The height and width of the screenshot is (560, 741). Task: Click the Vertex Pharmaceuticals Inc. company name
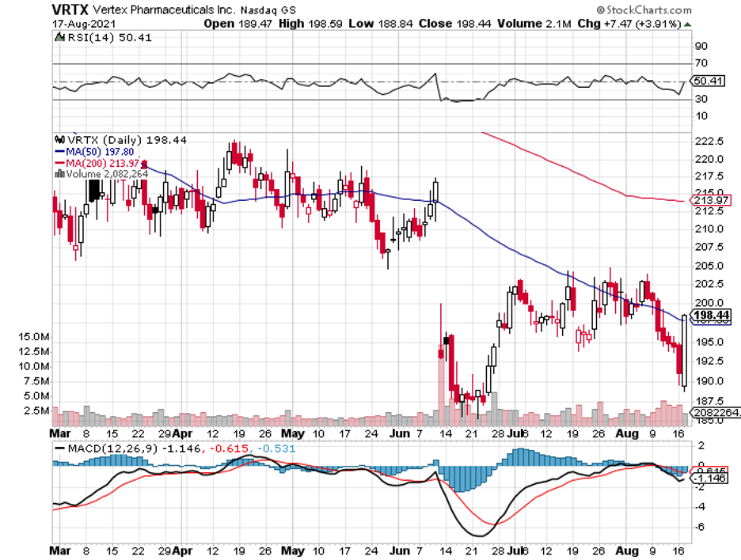(x=164, y=10)
